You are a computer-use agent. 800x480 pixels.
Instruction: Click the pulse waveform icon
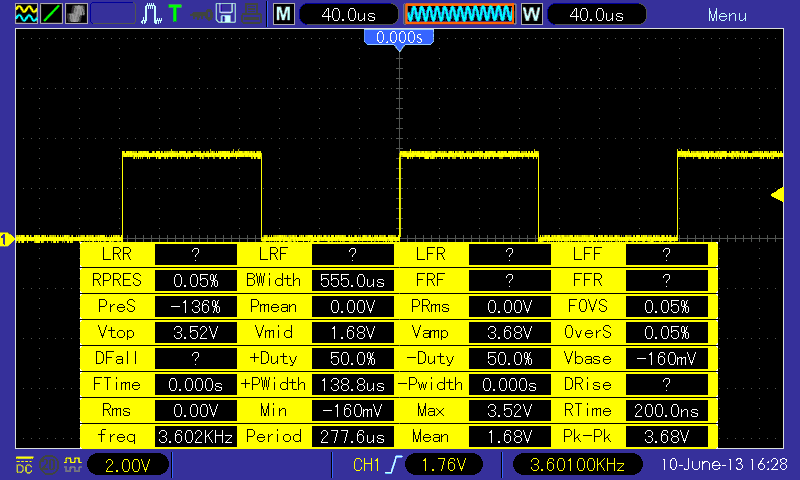point(151,14)
